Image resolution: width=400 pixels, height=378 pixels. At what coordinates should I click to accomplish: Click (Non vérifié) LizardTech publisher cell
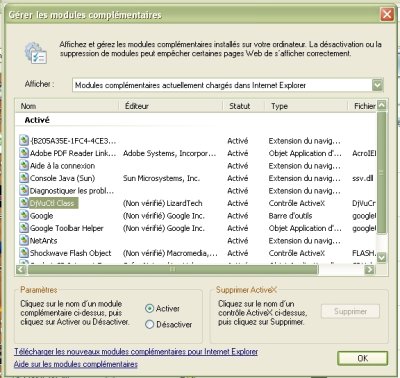tap(162, 203)
